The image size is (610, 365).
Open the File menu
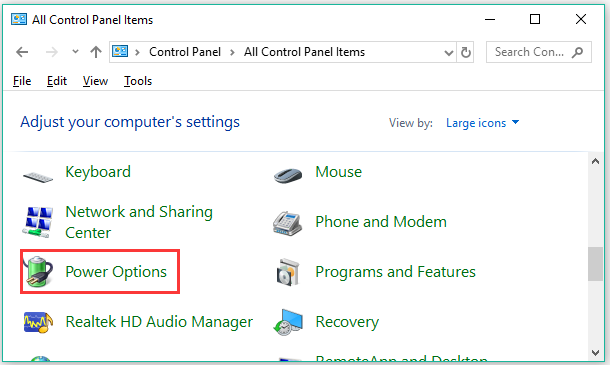(22, 81)
